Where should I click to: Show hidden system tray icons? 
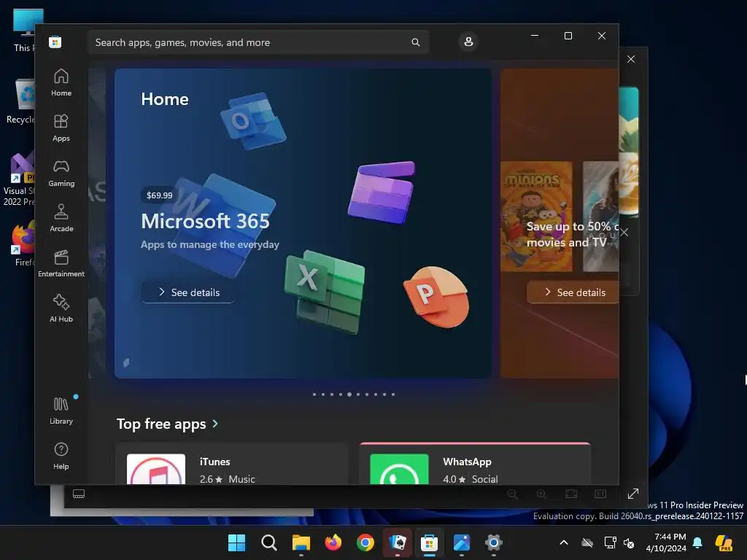click(x=564, y=542)
